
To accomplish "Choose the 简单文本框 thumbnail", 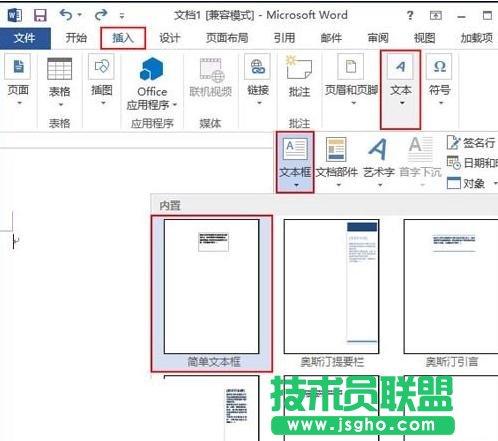I will pyautogui.click(x=212, y=294).
